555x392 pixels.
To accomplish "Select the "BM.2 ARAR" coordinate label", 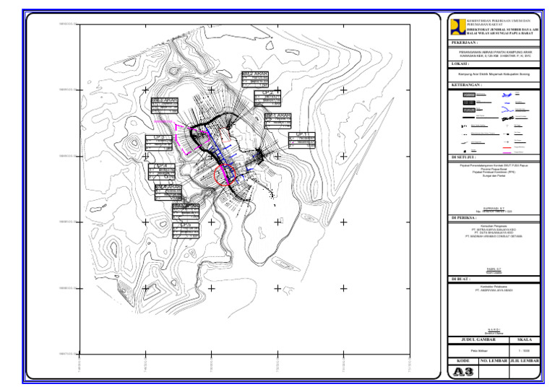I will tap(255, 79).
